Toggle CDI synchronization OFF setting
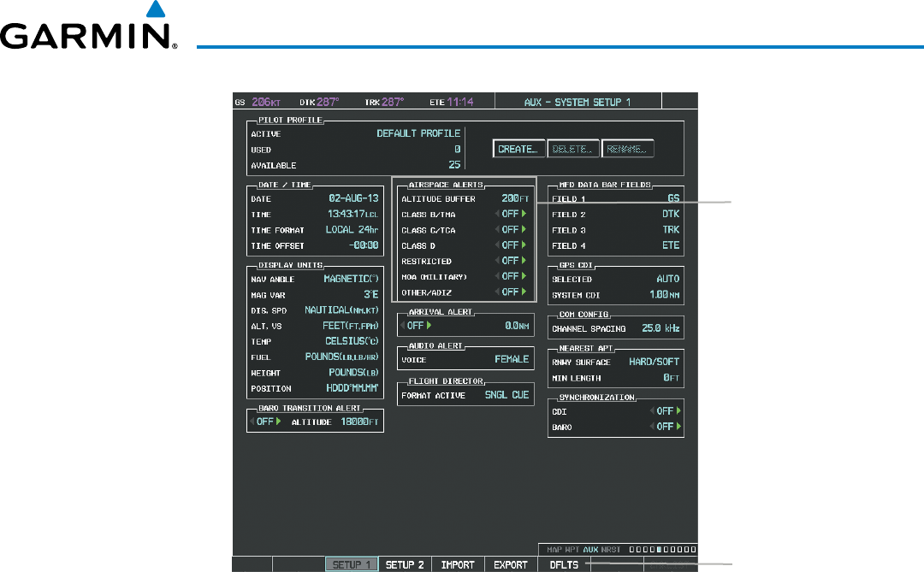This screenshot has height=572, width=924. (665, 410)
